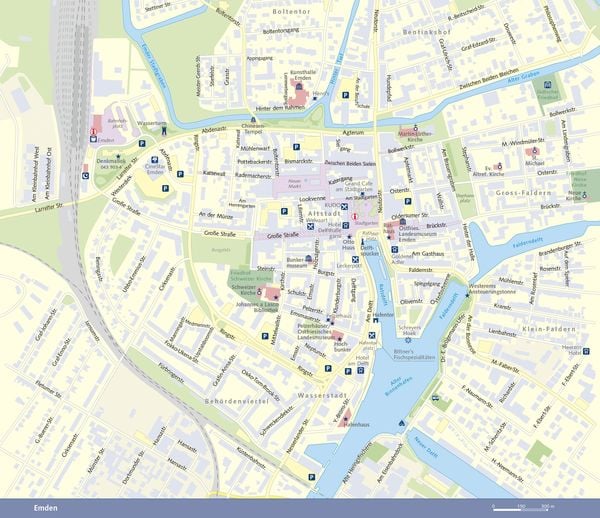Click the Klein-Faldern district label
This screenshot has width=600, height=518.
pos(549,329)
